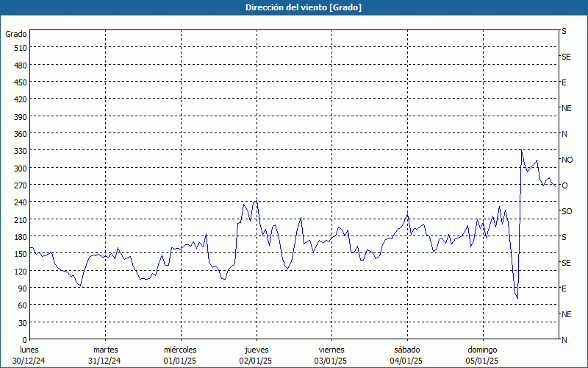
Task: Select the 60 value on the degree axis
Action: coord(23,305)
